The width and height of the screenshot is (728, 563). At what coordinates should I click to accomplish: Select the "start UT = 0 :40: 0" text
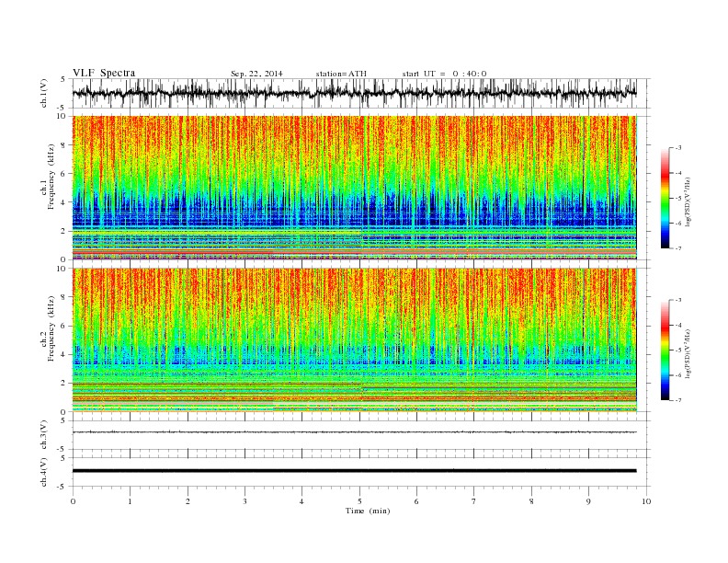click(x=444, y=74)
